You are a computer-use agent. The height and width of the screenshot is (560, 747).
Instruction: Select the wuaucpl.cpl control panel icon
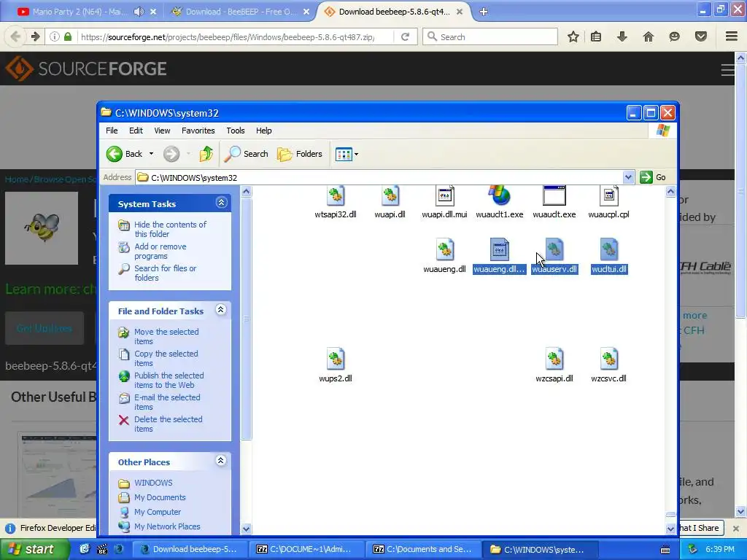(x=608, y=196)
